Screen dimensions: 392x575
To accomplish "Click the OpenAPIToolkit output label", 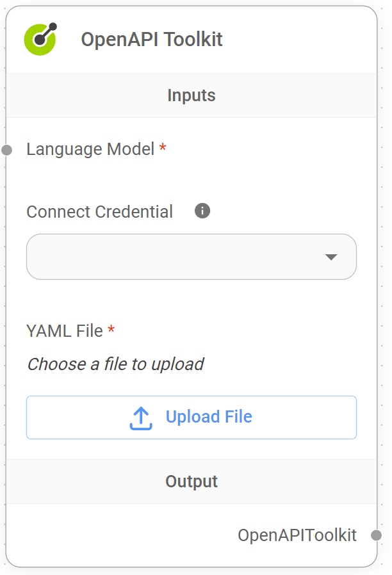I will (298, 535).
